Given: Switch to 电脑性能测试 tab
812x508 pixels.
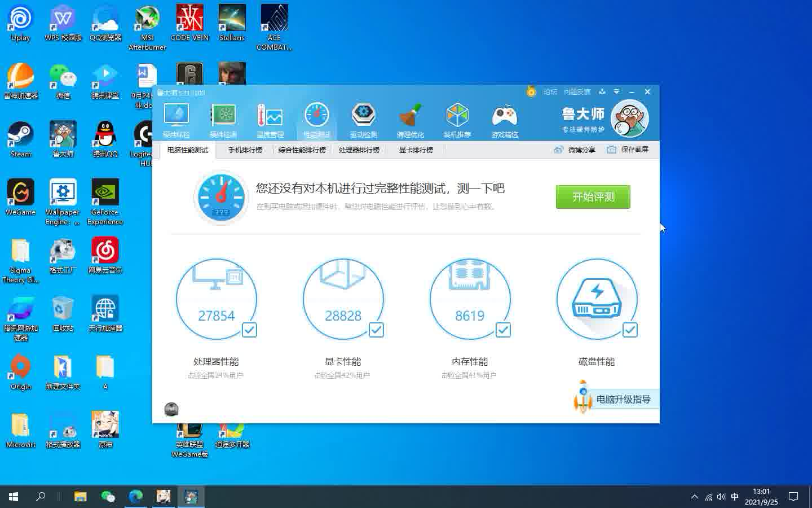Looking at the screenshot, I should click(188, 150).
